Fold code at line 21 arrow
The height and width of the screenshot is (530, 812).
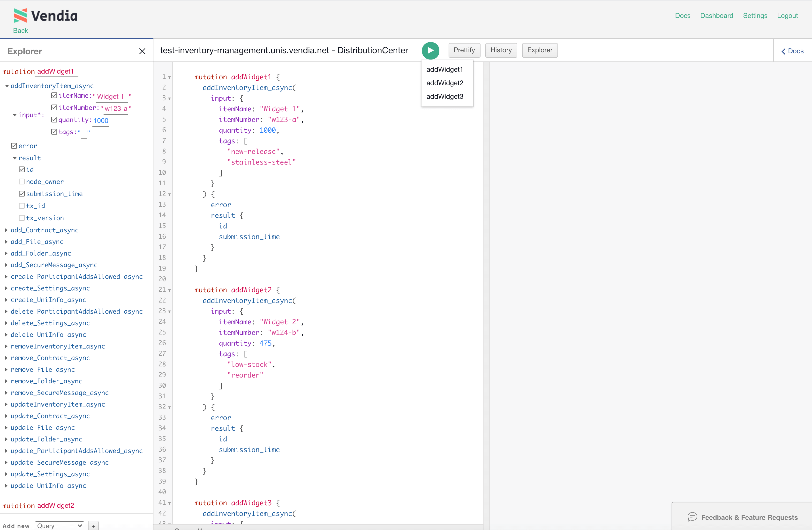coord(169,290)
